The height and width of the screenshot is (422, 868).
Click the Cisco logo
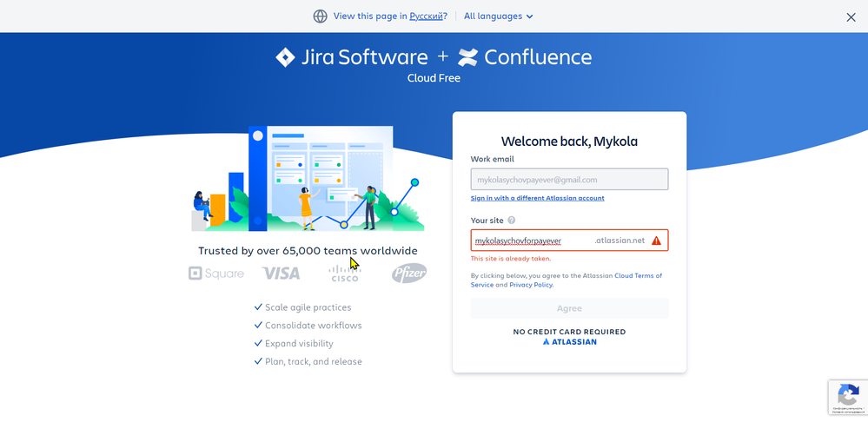click(345, 274)
